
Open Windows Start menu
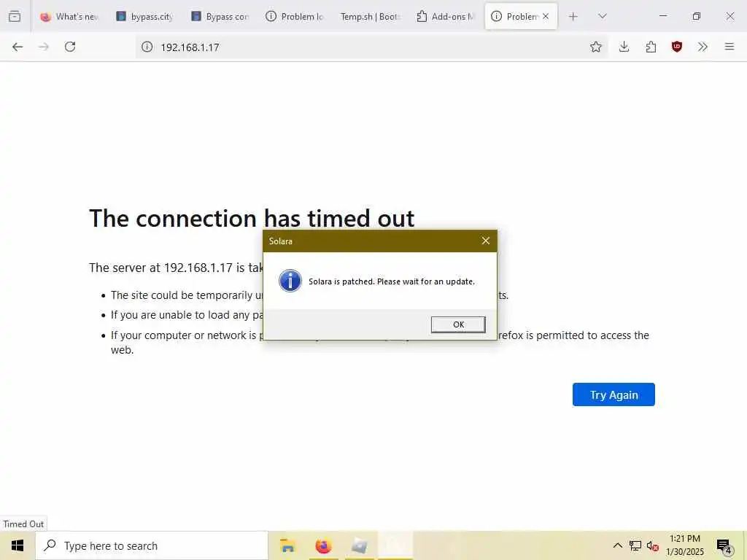[x=18, y=545]
